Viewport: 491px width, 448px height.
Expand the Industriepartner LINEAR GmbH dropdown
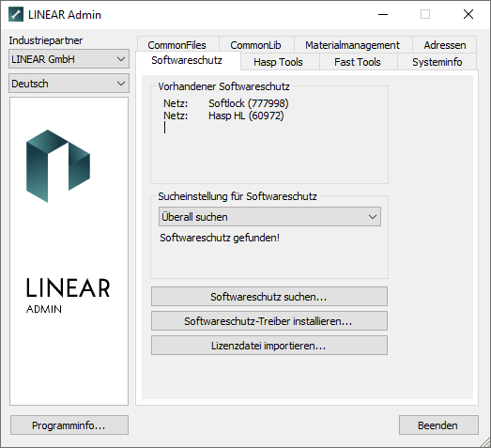[x=69, y=59]
